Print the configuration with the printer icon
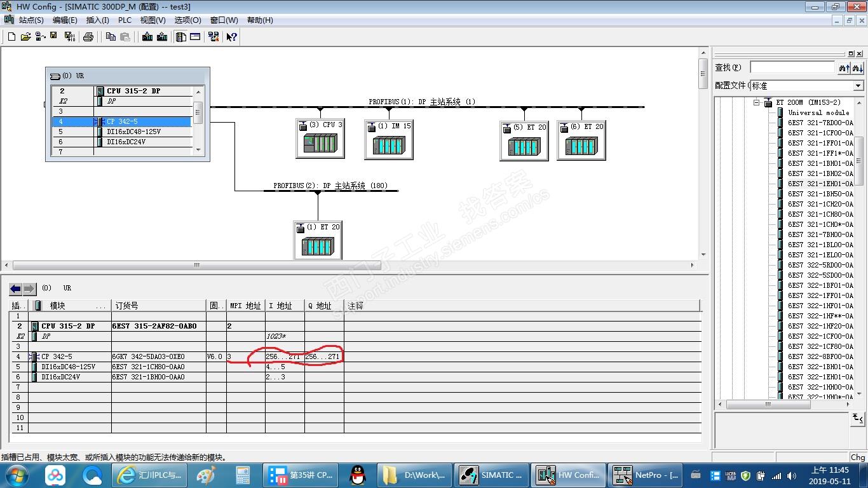 point(88,37)
